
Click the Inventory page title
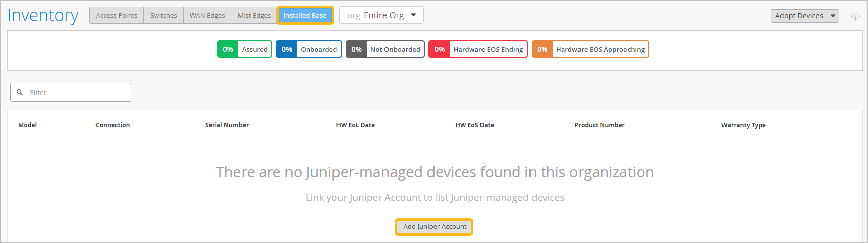(43, 16)
